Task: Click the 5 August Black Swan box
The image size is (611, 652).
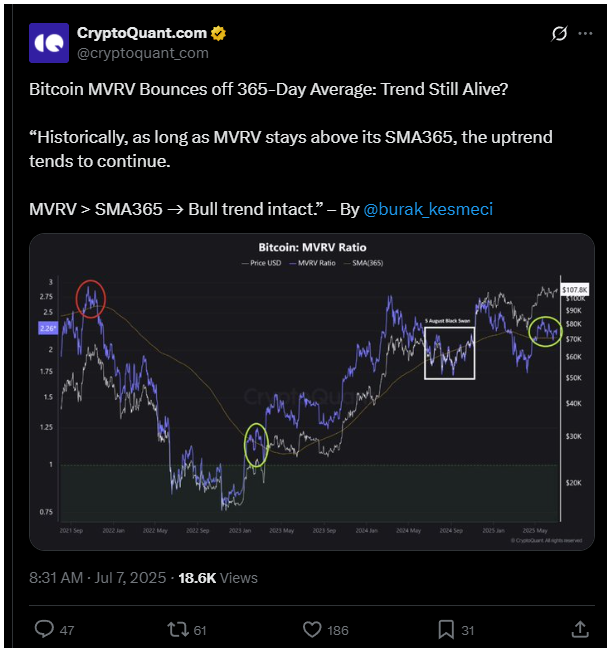Action: point(449,353)
